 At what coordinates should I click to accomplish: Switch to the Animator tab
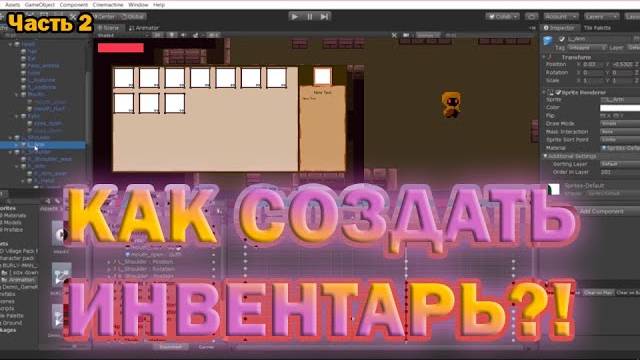point(144,28)
